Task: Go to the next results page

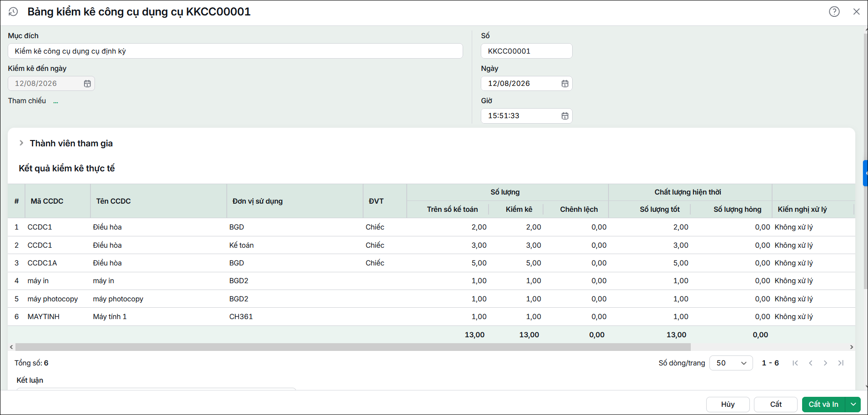Action: 826,363
